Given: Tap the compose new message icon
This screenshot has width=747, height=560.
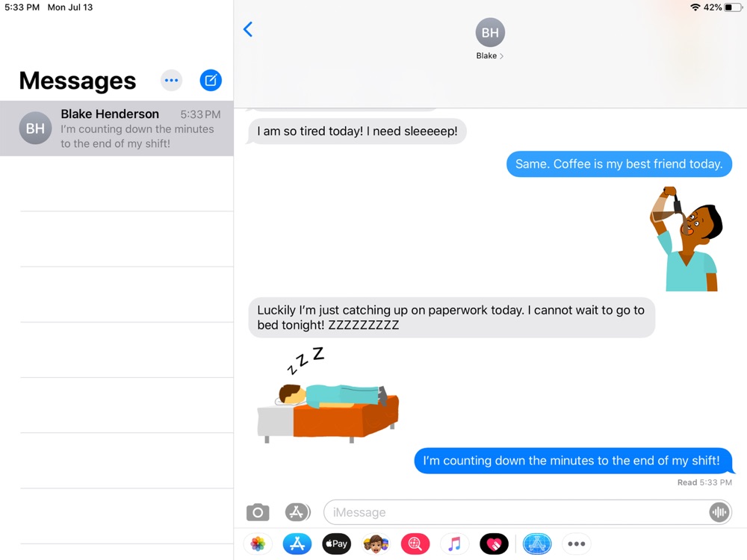Looking at the screenshot, I should [211, 80].
